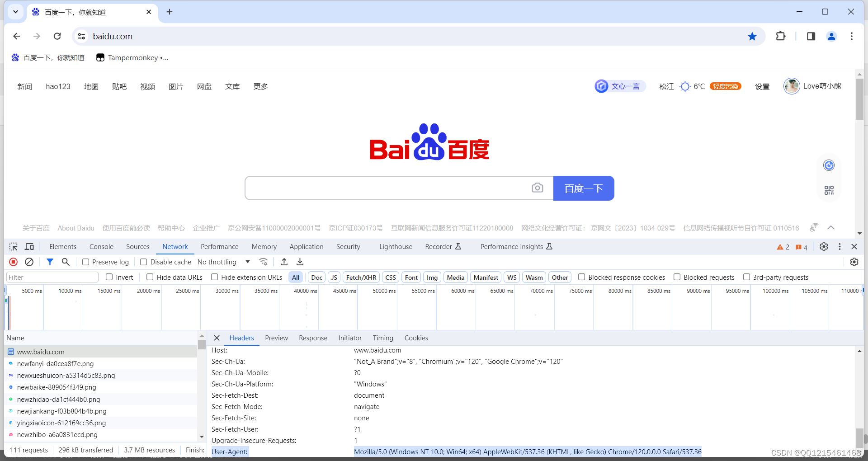
Task: Open Chrome three-dot menu
Action: point(852,36)
